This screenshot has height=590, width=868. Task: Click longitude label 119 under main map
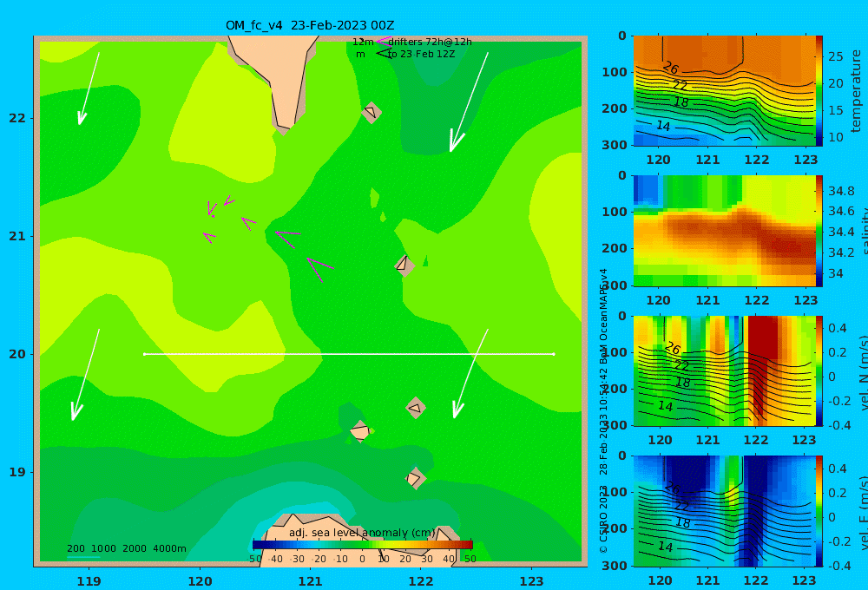89,581
